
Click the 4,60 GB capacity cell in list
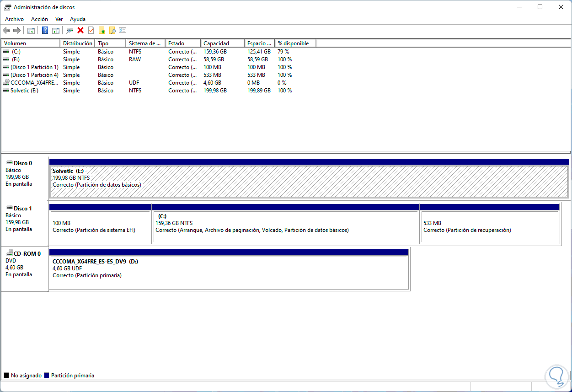tap(212, 83)
